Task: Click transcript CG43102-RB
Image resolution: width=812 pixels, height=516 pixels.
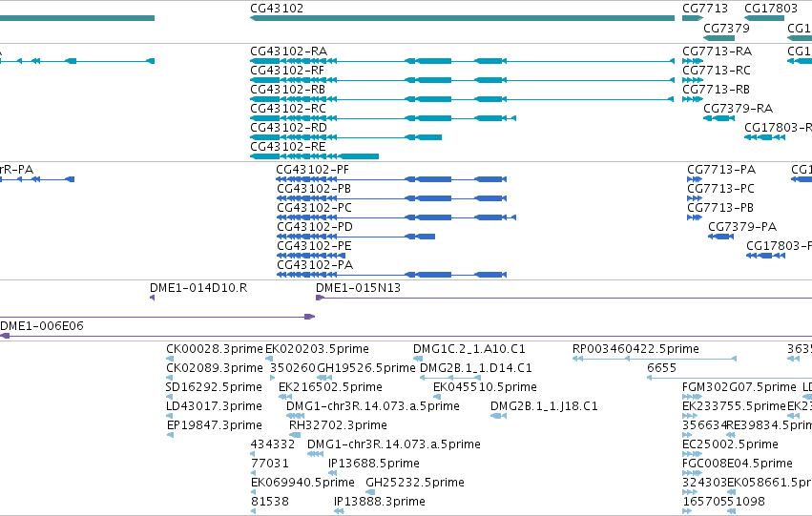Action: click(287, 90)
